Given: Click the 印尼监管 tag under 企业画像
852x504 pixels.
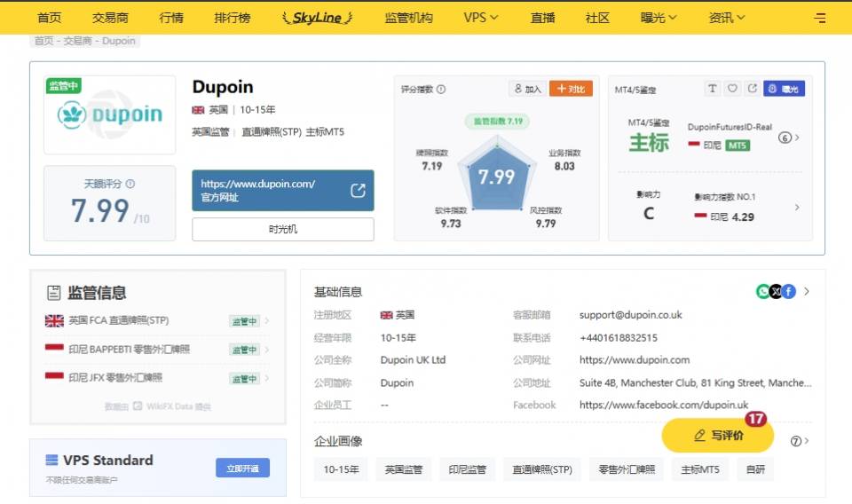Looking at the screenshot, I should coord(467,469).
